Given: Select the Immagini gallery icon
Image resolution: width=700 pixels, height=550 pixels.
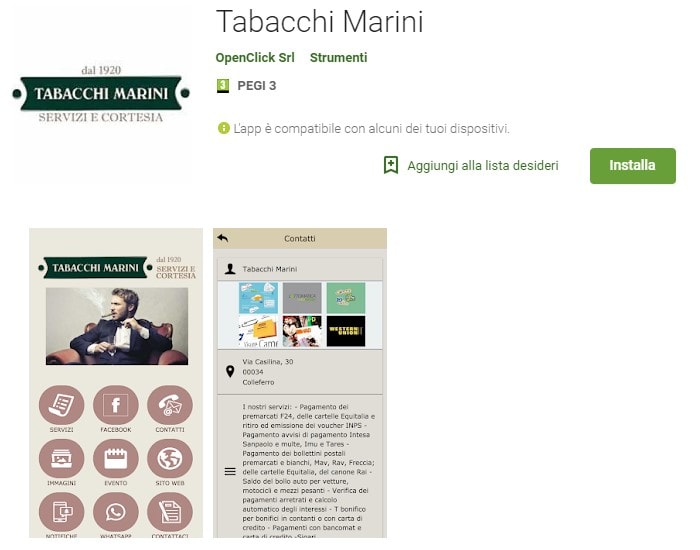Looking at the screenshot, I should click(61, 458).
